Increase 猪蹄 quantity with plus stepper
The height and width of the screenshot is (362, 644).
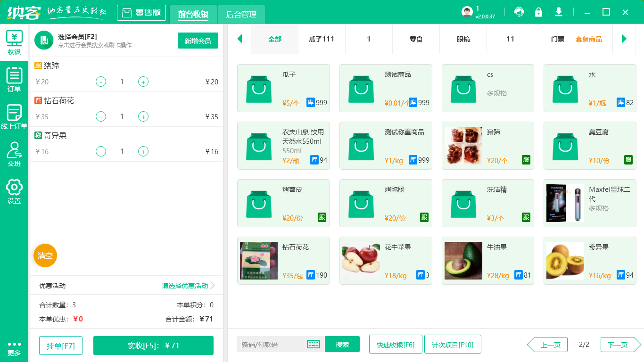pos(143,82)
